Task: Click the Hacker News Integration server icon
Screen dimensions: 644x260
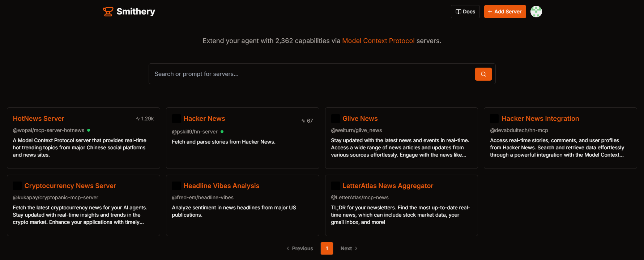Action: coord(494,119)
